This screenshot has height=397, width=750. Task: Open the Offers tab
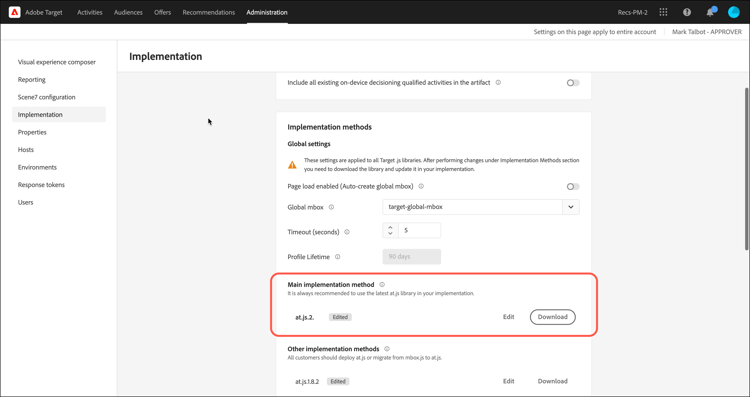[163, 12]
